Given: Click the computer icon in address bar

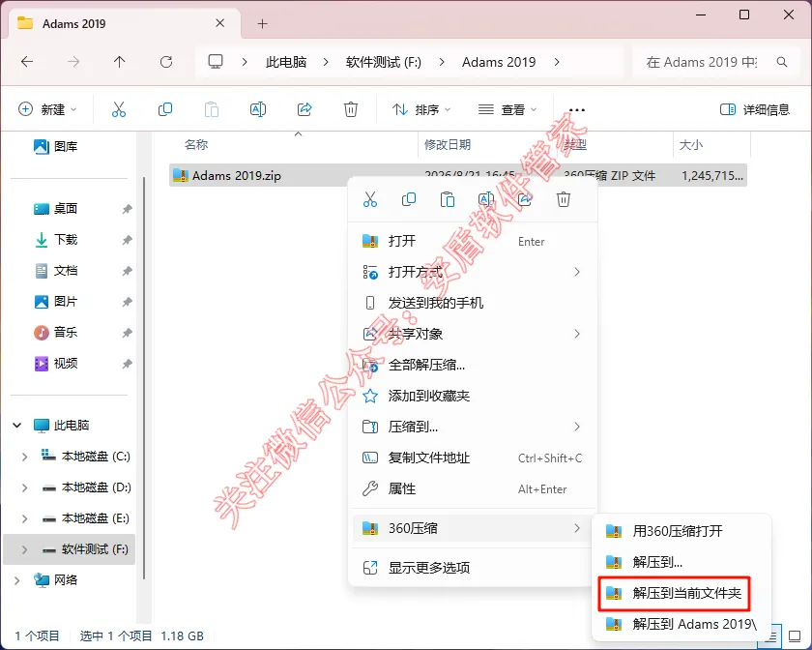Looking at the screenshot, I should [x=216, y=62].
